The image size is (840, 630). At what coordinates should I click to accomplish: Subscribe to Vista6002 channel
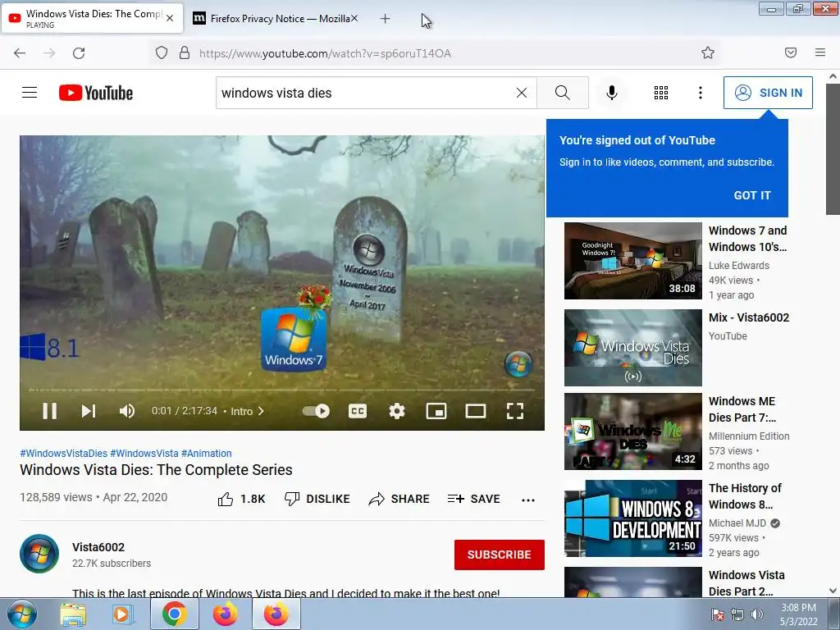(x=500, y=555)
